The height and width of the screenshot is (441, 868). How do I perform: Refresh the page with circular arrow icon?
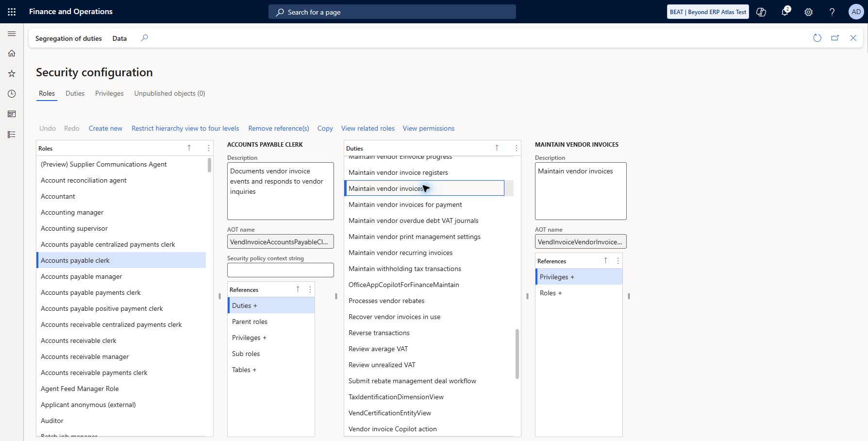pyautogui.click(x=817, y=38)
